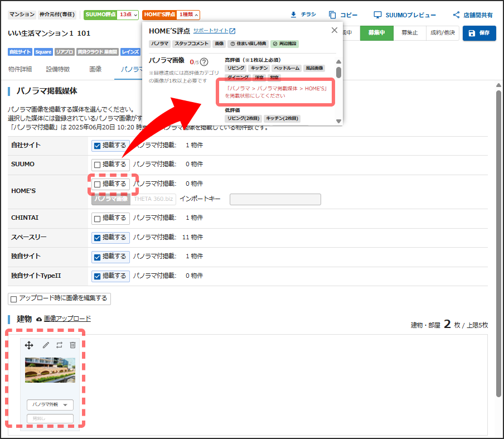Open the パノラマ外観 category dropdown
This screenshot has height=439, width=504.
click(50, 404)
